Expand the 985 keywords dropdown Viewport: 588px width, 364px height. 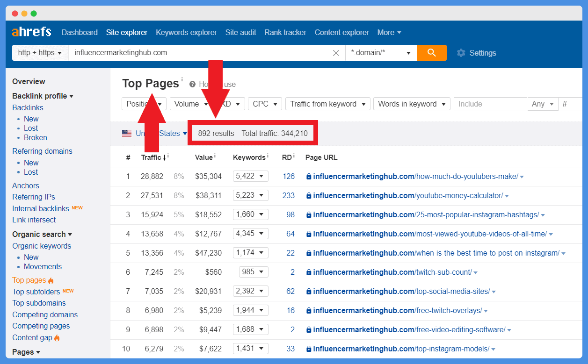tap(254, 272)
